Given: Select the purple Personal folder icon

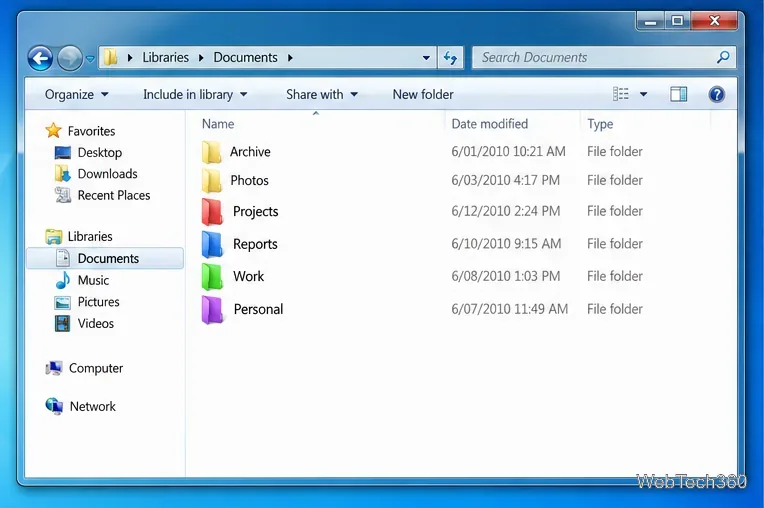Looking at the screenshot, I should point(212,310).
